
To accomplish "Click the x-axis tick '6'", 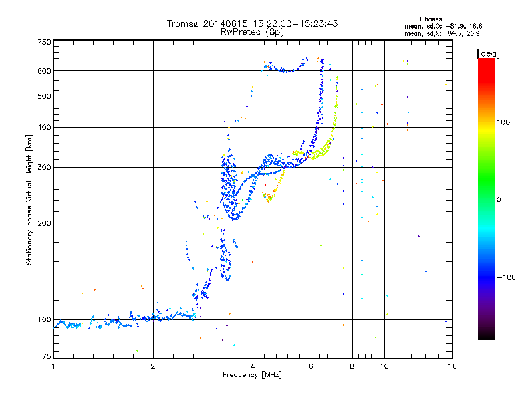I will pos(311,366).
